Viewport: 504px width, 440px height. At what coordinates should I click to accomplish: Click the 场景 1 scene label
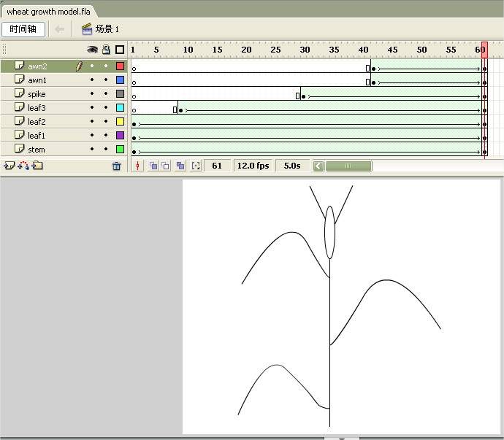(107, 29)
